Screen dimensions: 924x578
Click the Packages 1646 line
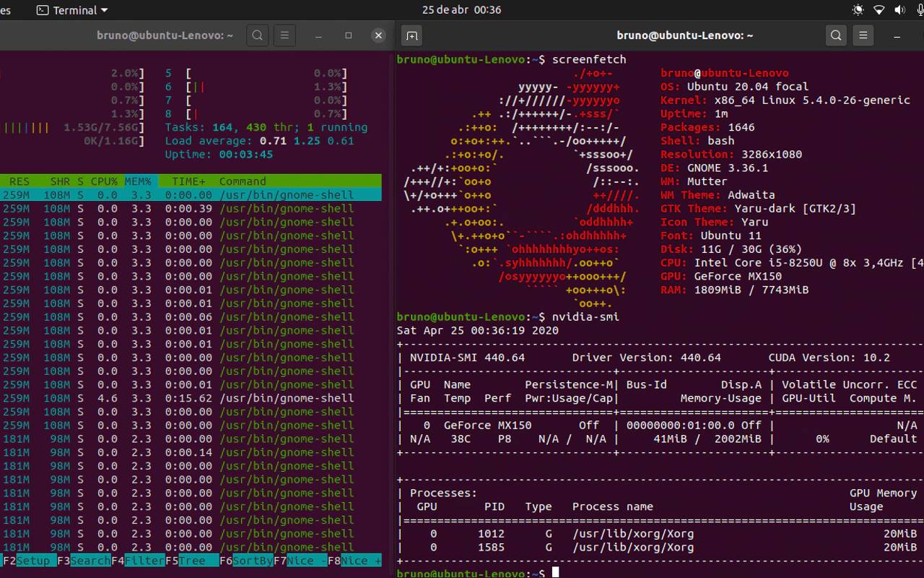707,127
